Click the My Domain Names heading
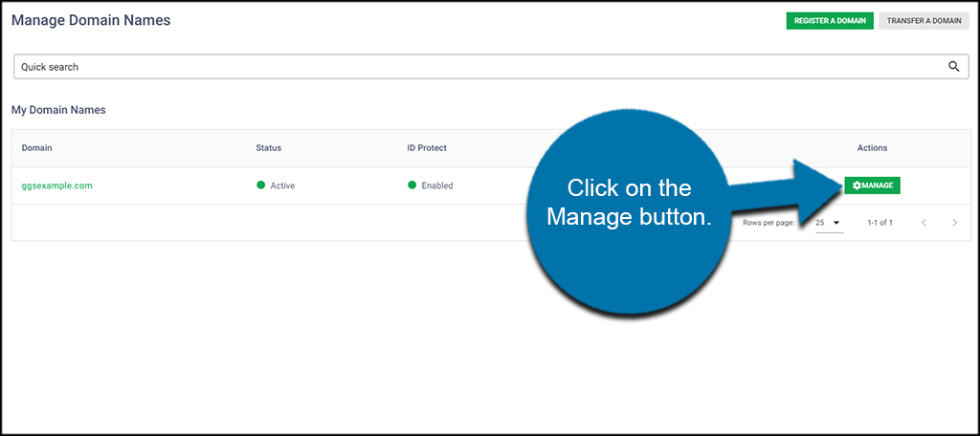 (x=58, y=110)
